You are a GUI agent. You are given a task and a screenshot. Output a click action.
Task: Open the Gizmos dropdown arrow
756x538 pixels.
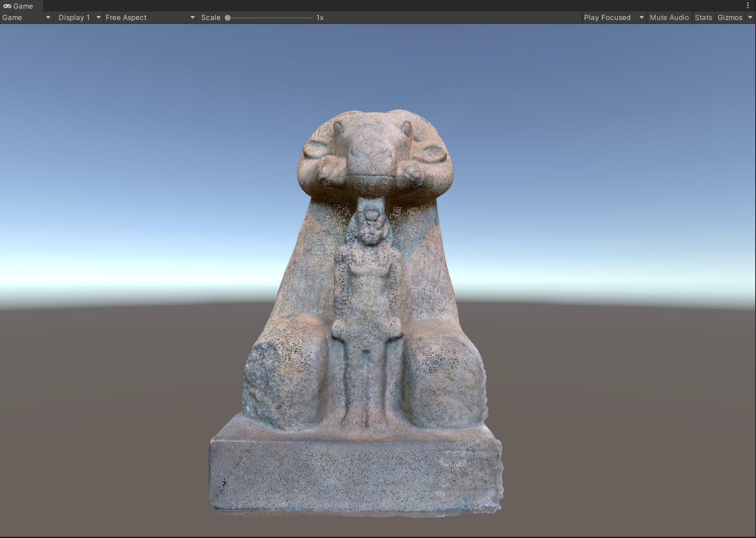(x=750, y=18)
